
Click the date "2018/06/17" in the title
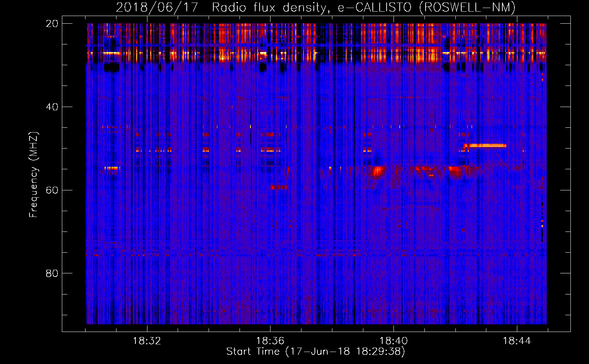point(157,7)
